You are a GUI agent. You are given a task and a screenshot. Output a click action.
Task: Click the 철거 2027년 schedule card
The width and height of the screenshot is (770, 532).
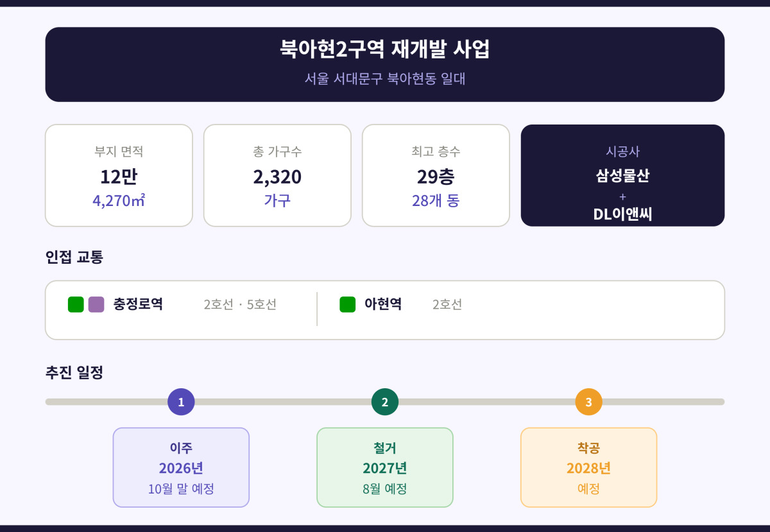(x=385, y=467)
